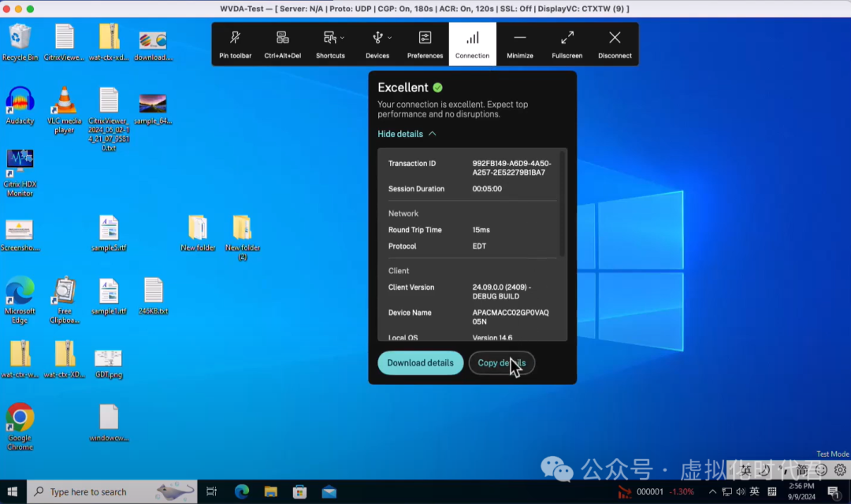This screenshot has width=851, height=504.
Task: Click the Device Name value
Action: pyautogui.click(x=510, y=317)
